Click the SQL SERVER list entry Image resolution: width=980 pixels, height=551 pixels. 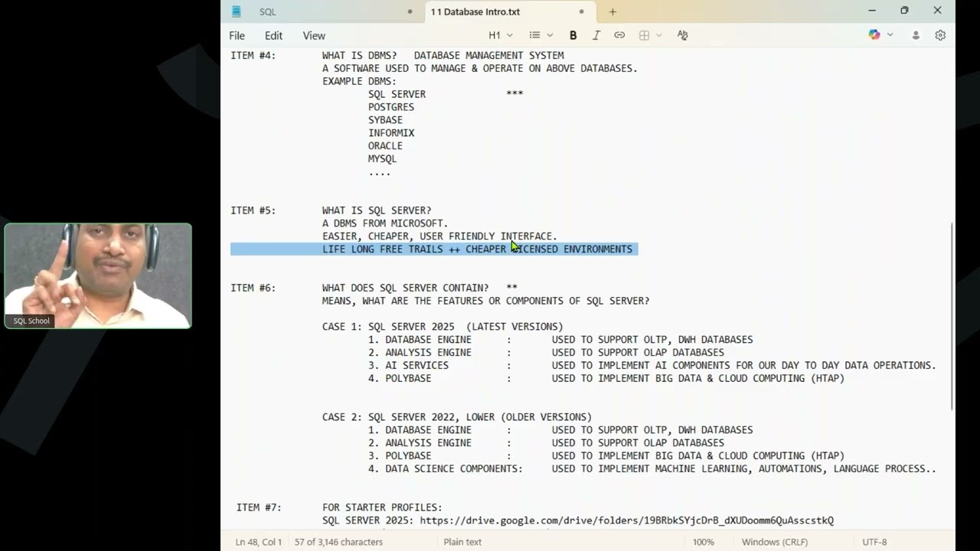pos(397,94)
